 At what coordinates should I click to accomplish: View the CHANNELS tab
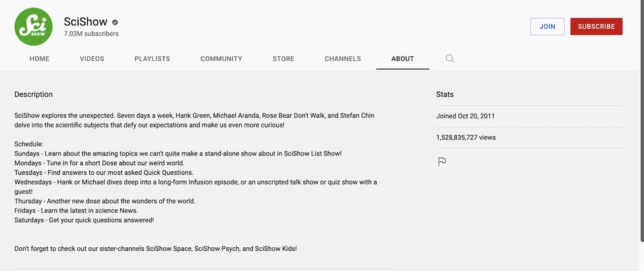(x=343, y=59)
